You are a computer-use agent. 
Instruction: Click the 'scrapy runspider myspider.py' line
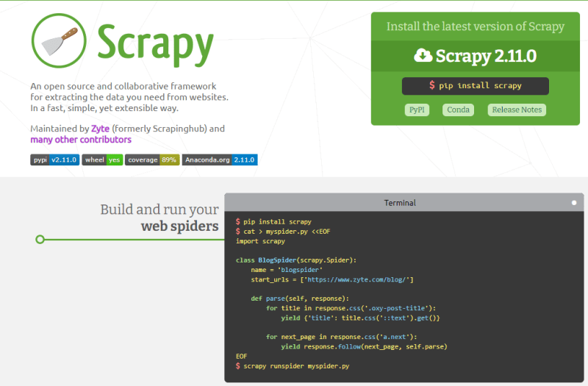[x=293, y=365]
